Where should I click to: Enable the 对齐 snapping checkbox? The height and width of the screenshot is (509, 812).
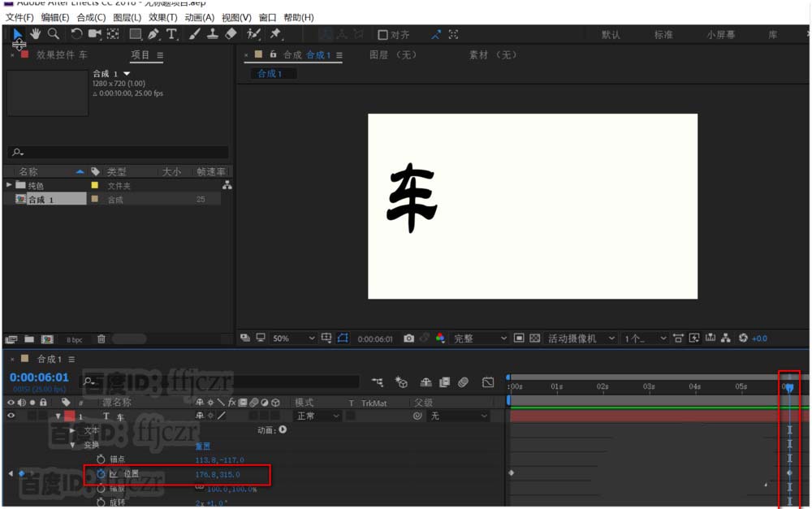point(382,35)
